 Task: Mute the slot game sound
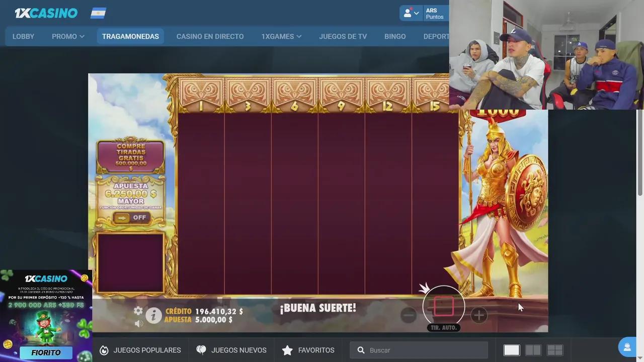click(139, 323)
